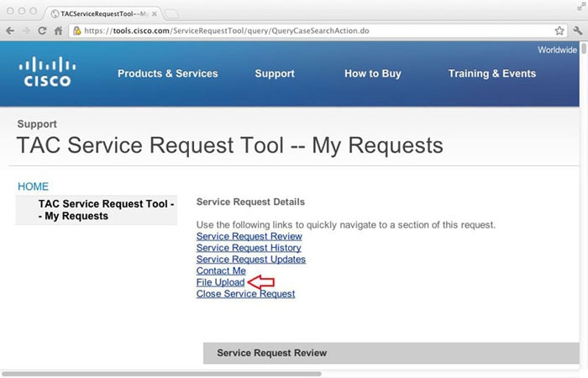Image resolution: width=588 pixels, height=378 pixels.
Task: Click the Worldwide region link
Action: coord(557,50)
